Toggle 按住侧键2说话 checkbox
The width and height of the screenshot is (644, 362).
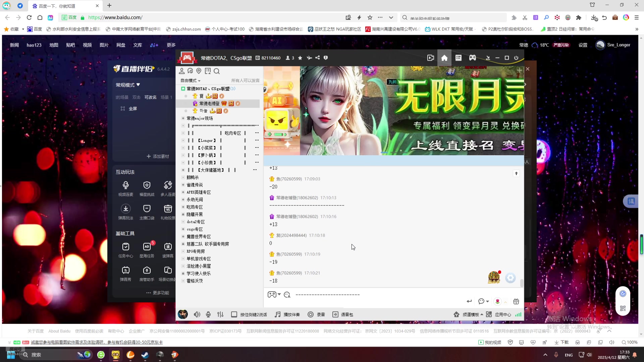(x=234, y=314)
